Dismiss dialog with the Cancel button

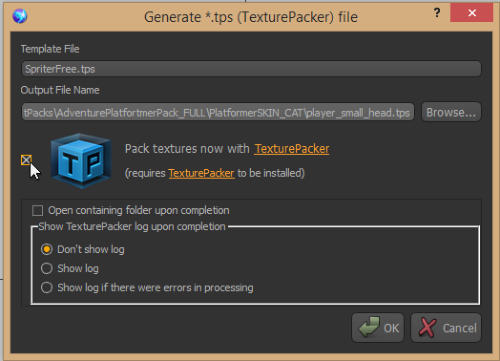(446, 328)
